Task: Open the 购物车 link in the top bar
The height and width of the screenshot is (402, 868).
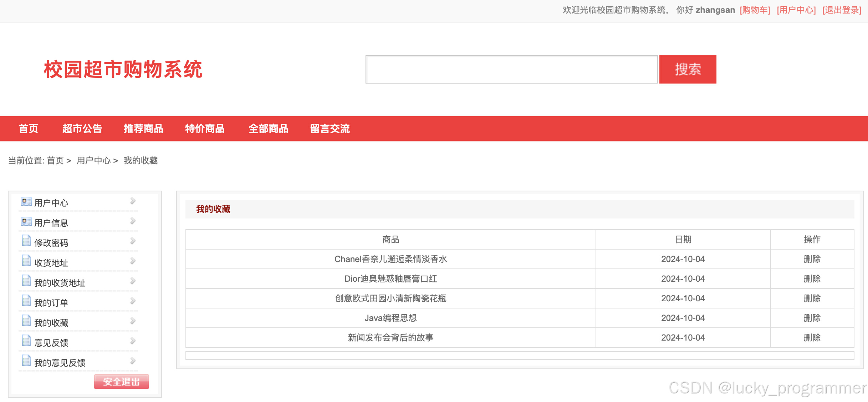Action: [x=755, y=10]
